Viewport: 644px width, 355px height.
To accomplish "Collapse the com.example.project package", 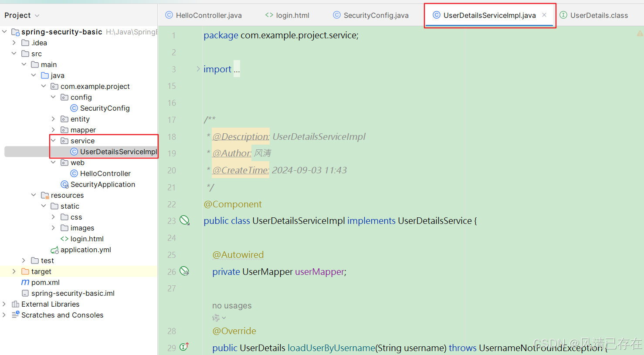I will [44, 86].
